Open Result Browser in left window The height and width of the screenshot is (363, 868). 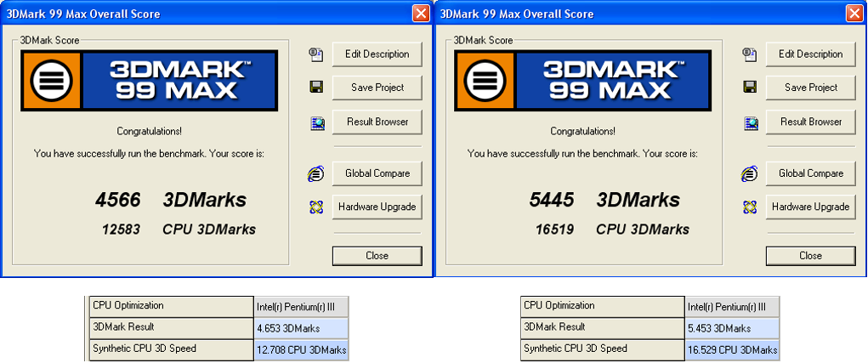(377, 122)
